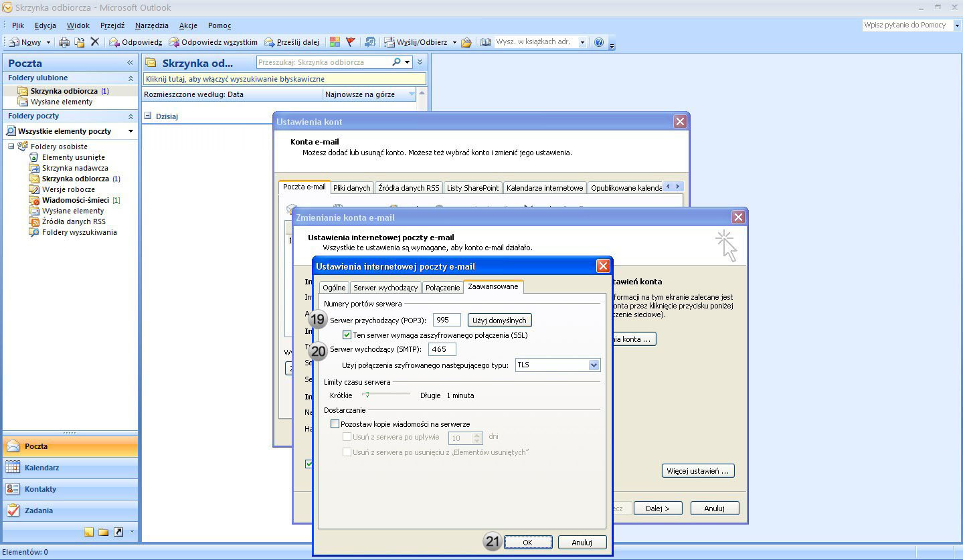This screenshot has width=963, height=560.
Task: Click the SMTP port field showing 465
Action: click(x=442, y=349)
